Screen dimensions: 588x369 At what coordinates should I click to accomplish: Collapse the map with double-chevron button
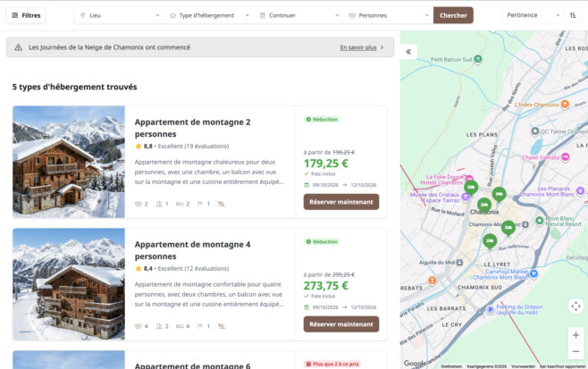[x=408, y=52]
